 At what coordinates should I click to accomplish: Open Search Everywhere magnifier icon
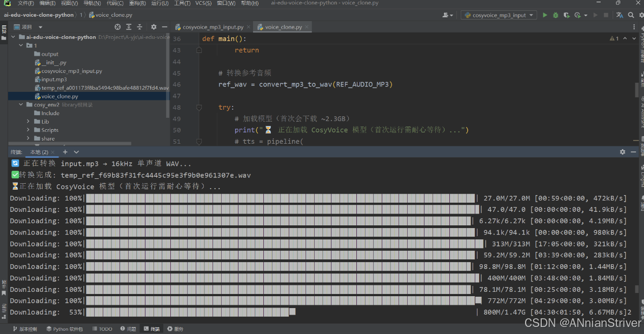click(x=631, y=15)
